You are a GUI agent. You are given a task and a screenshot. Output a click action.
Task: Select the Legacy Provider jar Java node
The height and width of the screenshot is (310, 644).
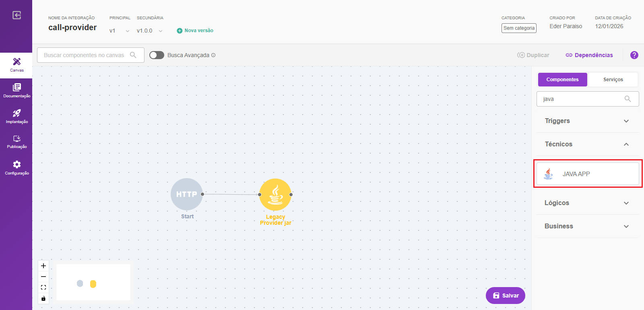pos(275,195)
